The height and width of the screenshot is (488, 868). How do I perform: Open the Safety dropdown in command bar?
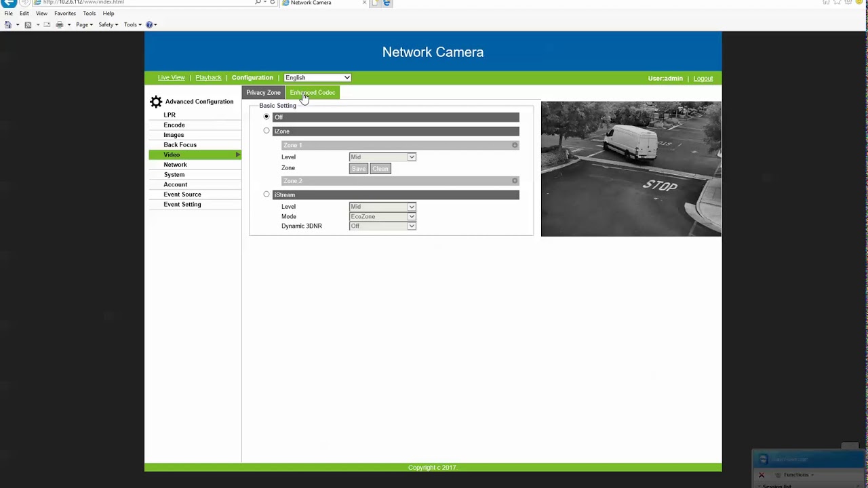click(x=108, y=24)
